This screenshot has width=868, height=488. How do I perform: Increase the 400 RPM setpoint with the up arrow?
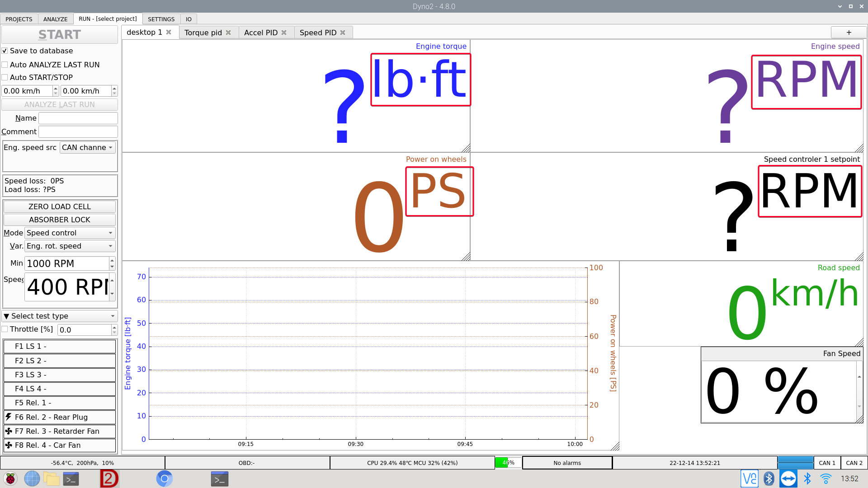[x=112, y=280]
